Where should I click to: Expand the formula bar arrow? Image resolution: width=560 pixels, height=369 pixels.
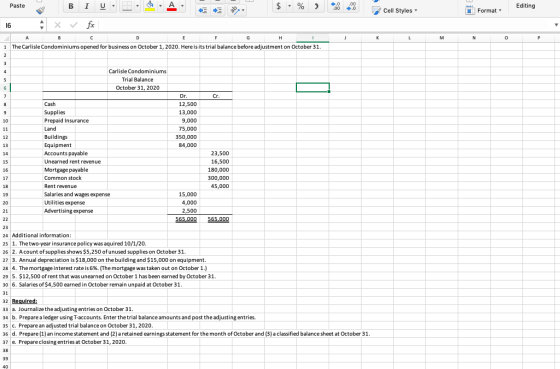tap(556, 25)
